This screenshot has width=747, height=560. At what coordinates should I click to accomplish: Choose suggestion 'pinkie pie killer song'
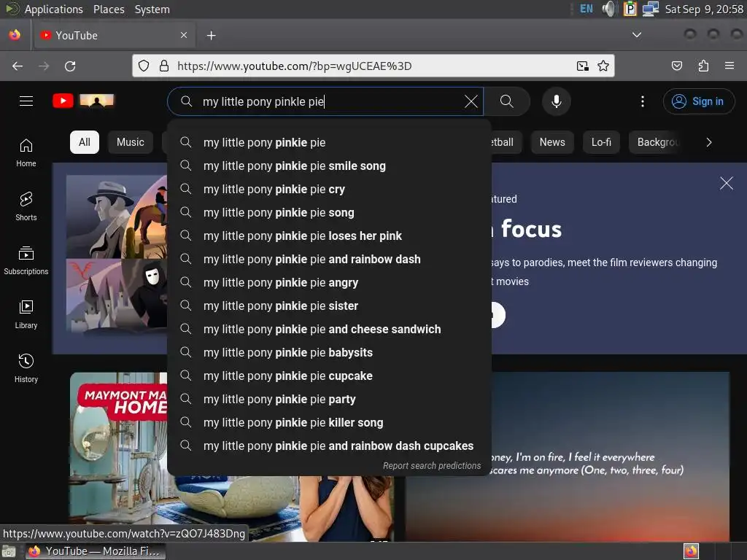click(x=329, y=422)
